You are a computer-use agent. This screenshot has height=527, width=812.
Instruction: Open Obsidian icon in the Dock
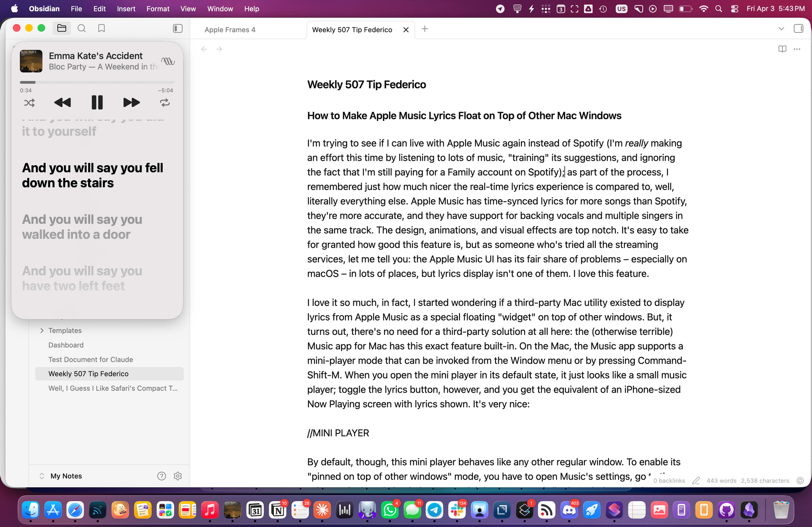(x=749, y=510)
